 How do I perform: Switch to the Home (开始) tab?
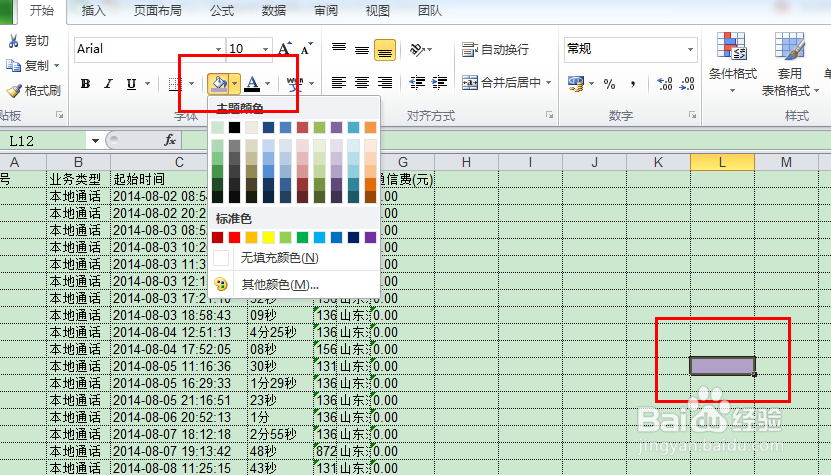coord(41,11)
